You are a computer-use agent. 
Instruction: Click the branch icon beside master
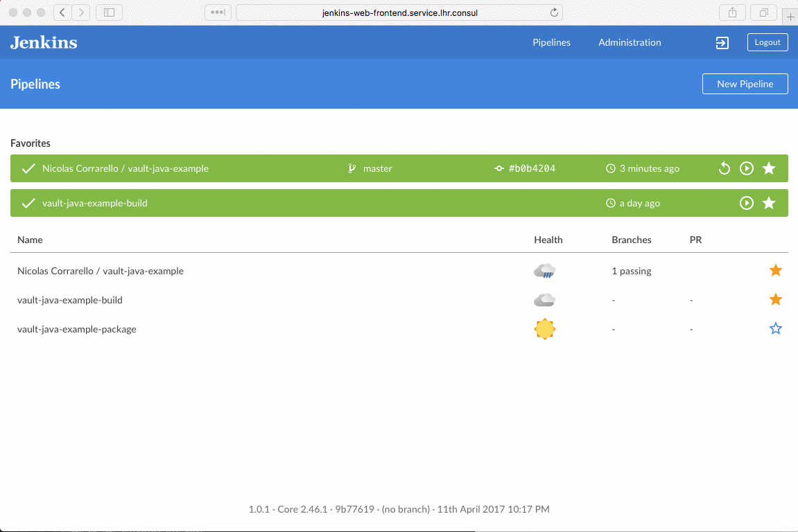(x=352, y=168)
